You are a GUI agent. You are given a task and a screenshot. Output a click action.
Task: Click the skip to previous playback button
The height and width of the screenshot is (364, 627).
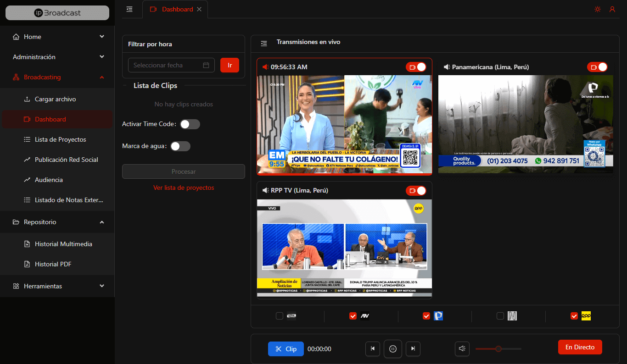coord(372,349)
